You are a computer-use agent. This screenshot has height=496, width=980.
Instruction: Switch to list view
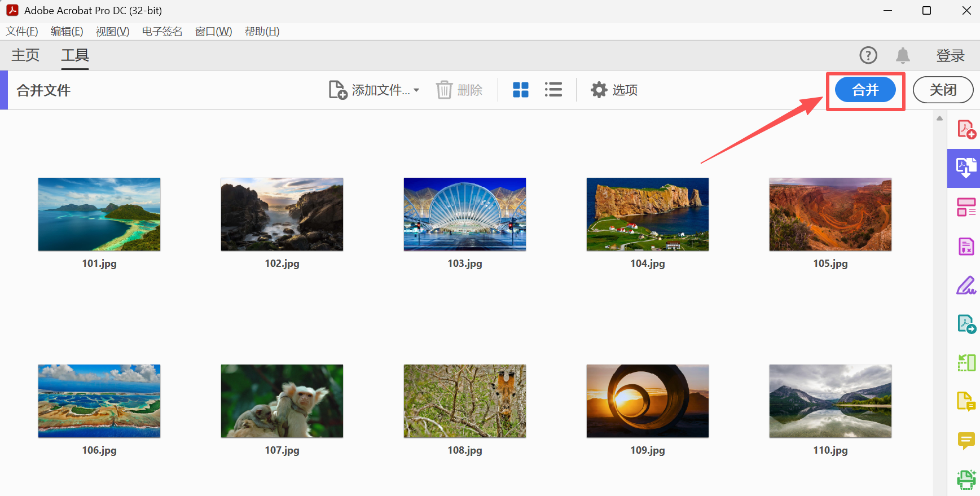click(x=553, y=90)
